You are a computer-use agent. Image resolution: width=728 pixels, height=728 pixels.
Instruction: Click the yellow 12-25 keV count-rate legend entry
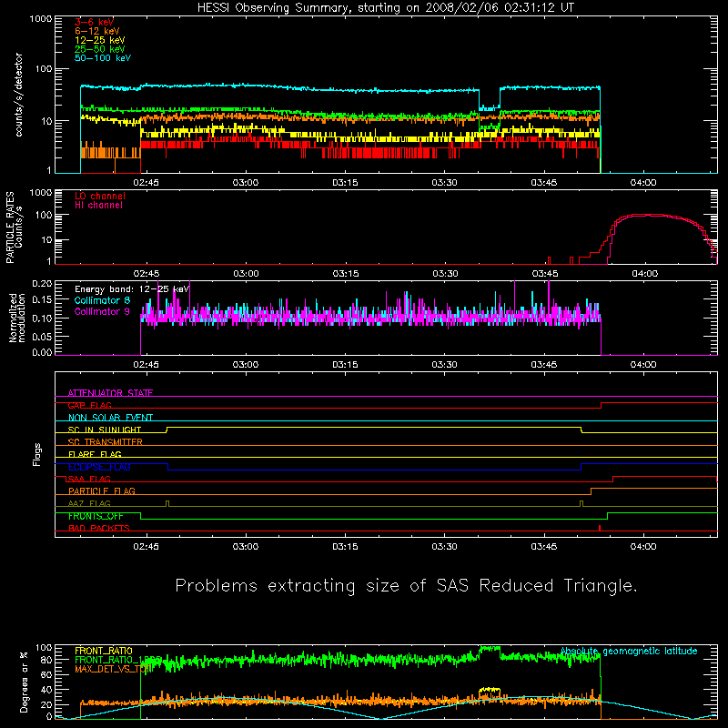[99, 40]
